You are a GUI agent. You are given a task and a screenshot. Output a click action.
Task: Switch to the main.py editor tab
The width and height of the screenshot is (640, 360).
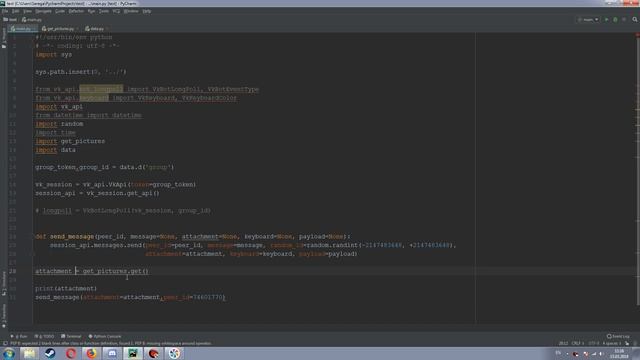coord(23,29)
